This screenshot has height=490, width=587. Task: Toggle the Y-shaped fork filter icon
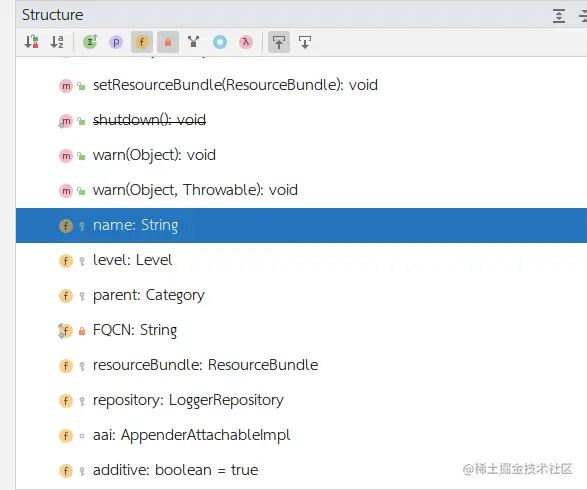(194, 42)
